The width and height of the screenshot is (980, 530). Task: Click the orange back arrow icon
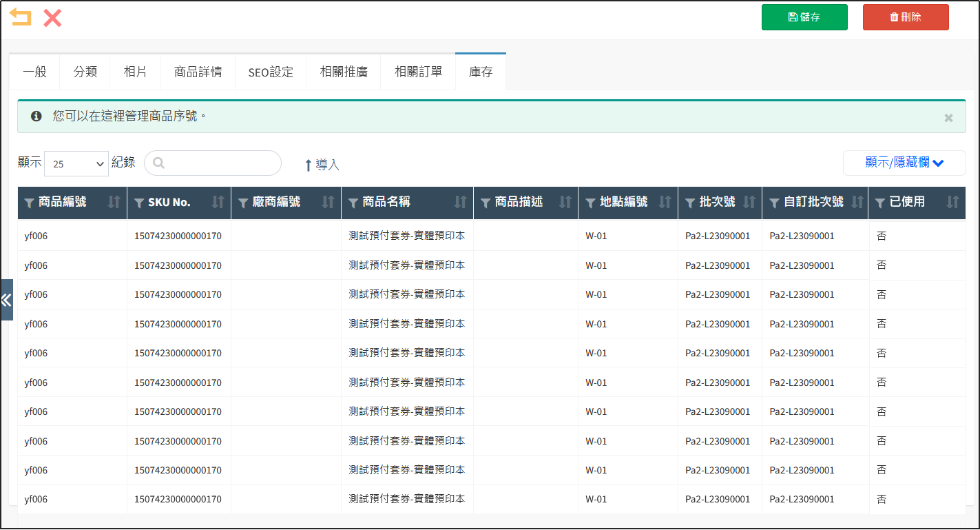[x=21, y=17]
